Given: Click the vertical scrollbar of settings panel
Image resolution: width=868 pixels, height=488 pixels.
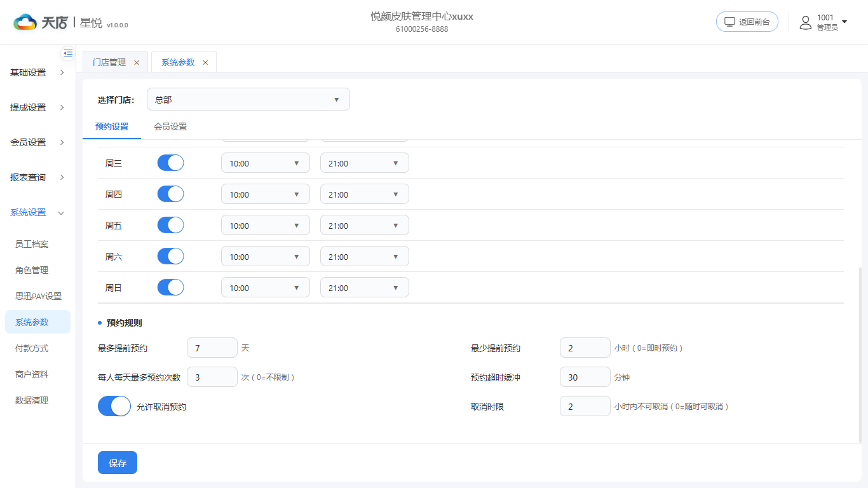Looking at the screenshot, I should pos(860,355).
